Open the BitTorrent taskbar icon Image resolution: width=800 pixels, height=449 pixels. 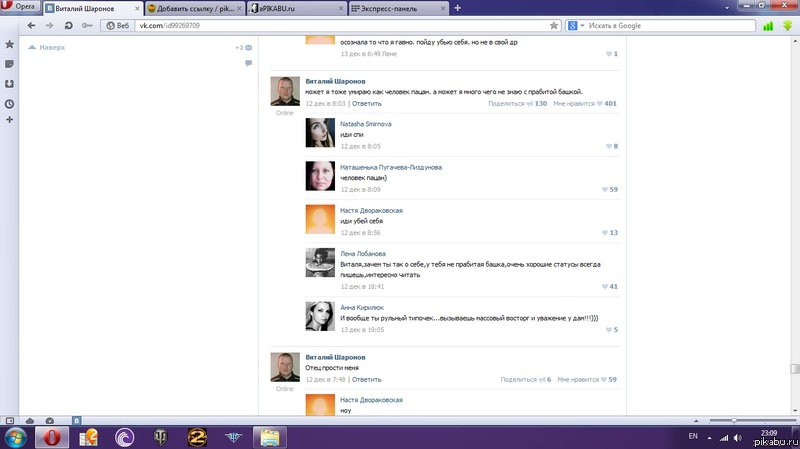click(x=124, y=436)
